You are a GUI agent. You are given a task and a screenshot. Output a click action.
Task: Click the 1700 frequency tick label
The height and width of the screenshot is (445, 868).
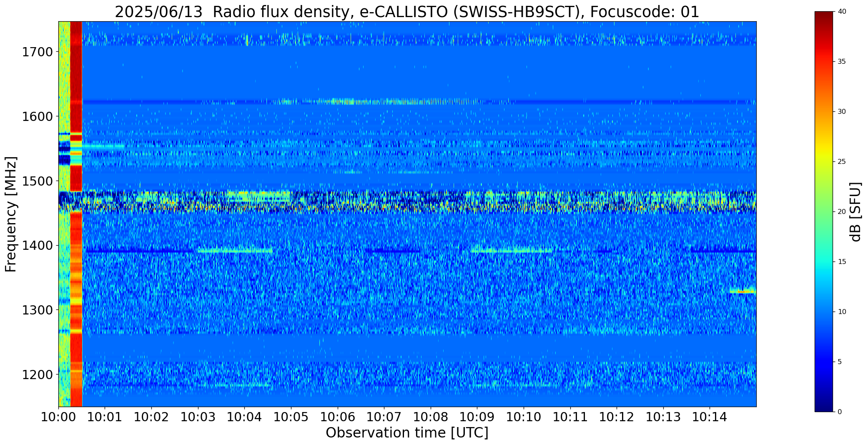(37, 52)
